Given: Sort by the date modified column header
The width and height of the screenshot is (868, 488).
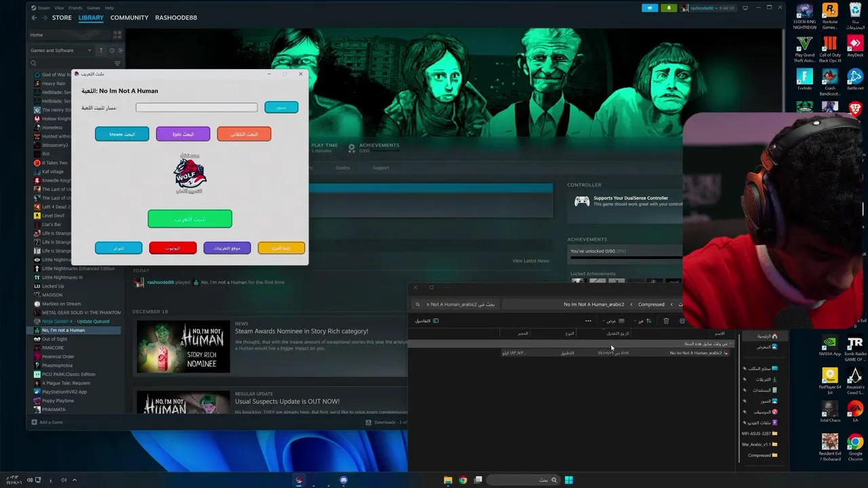Looking at the screenshot, I should (x=618, y=333).
